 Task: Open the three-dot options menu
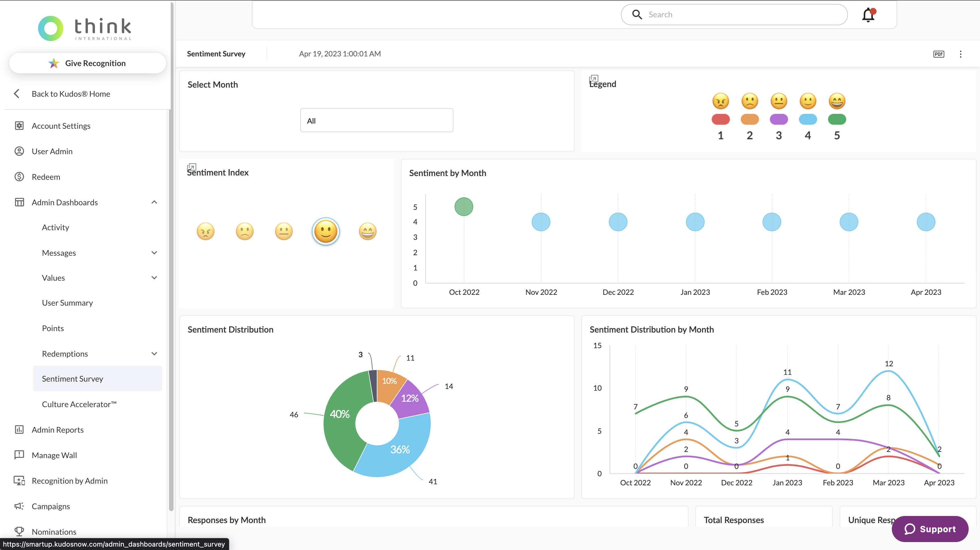[960, 54]
